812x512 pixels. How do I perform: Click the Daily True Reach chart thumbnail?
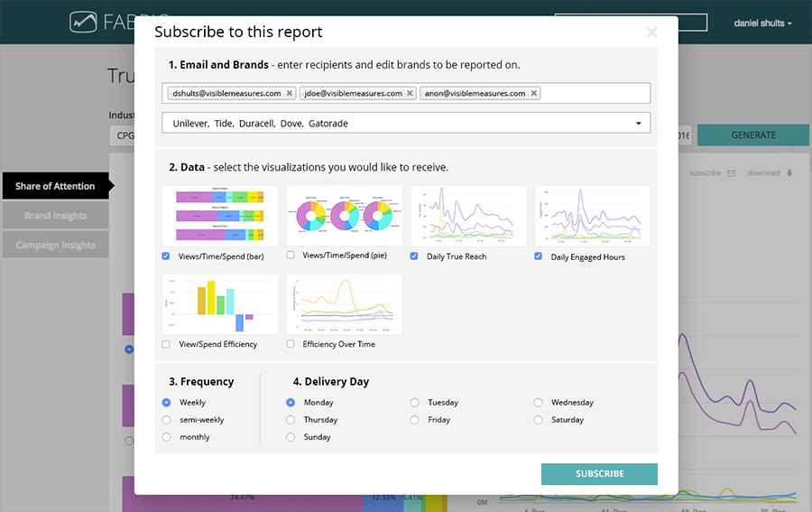point(468,216)
